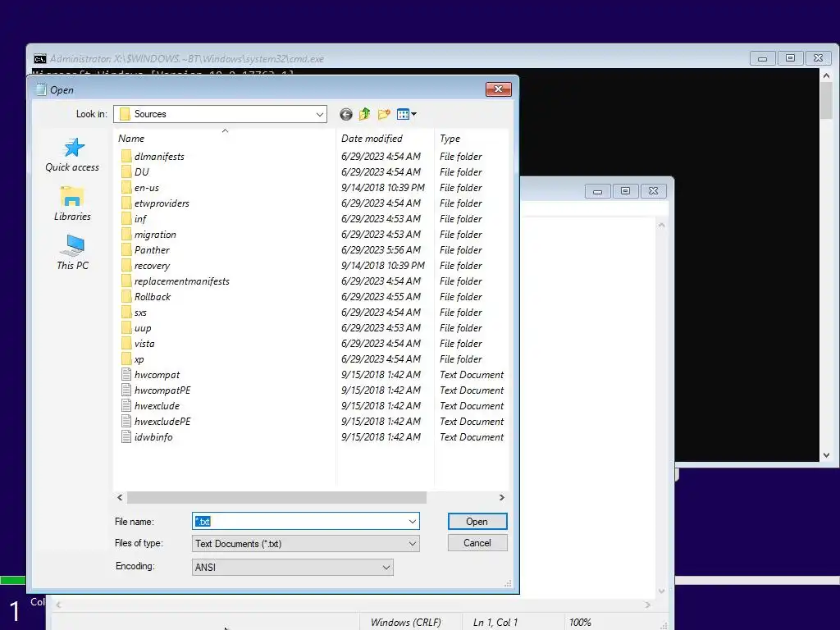Screen dimensions: 840x630
Task: Minimize the Notepad window
Action: pos(597,190)
